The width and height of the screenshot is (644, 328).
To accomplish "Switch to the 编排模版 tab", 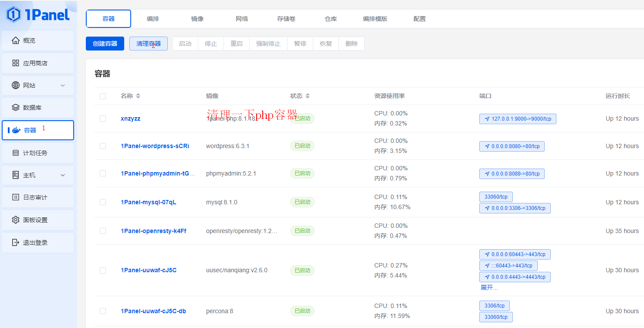I will (375, 19).
